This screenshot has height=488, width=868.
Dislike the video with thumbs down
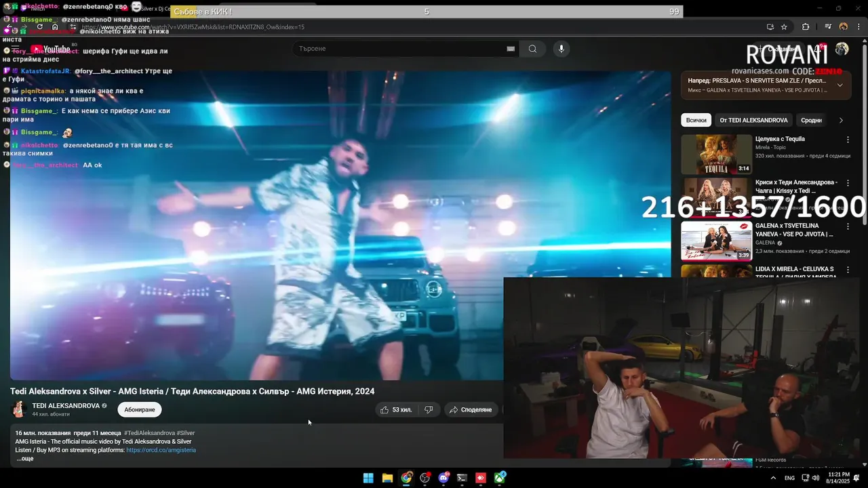click(429, 409)
